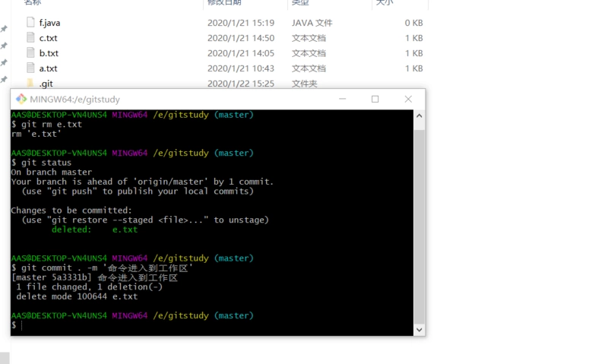Image resolution: width=608 pixels, height=364 pixels.
Task: Click the terminal vertical scrollbar thumb
Action: coord(420,226)
